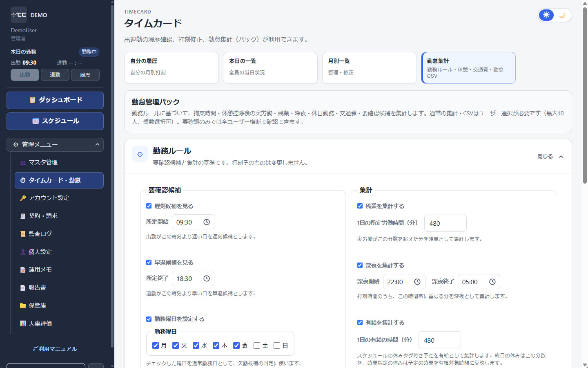This screenshot has width=588, height=368.
Task: Open the 月別一覧 tab
Action: 370,68
